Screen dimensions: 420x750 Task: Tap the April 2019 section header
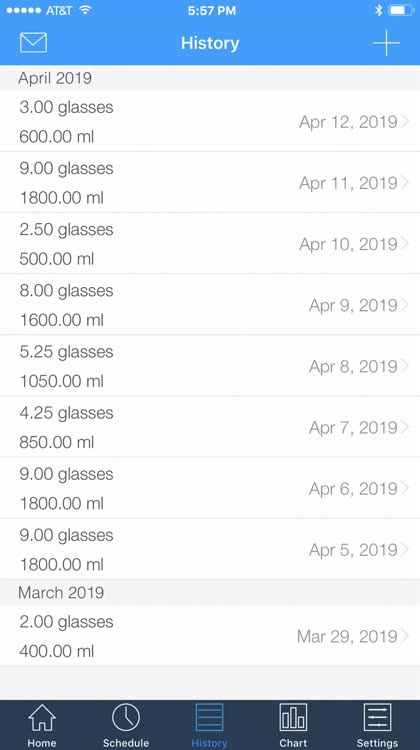[x=210, y=78]
